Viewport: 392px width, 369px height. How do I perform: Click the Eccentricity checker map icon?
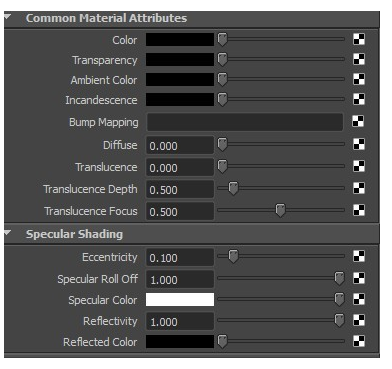click(x=359, y=256)
